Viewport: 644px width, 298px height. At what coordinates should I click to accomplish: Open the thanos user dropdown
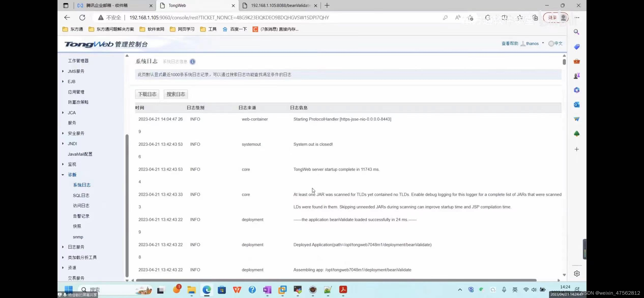tap(532, 44)
